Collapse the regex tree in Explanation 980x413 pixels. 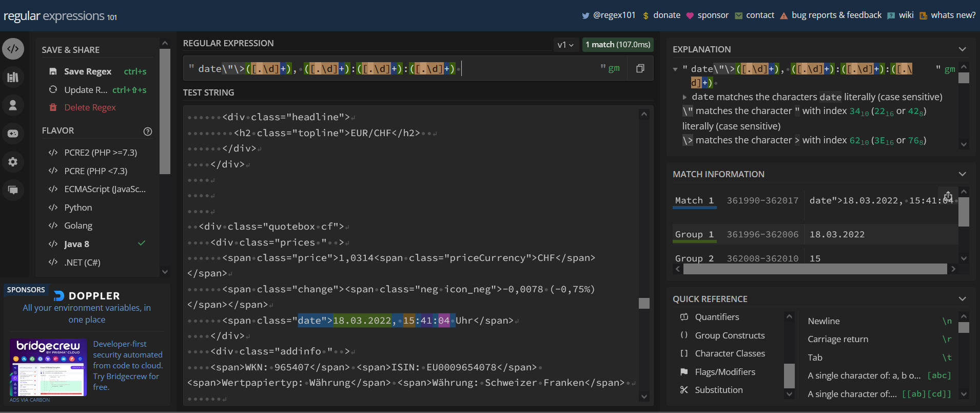[675, 69]
